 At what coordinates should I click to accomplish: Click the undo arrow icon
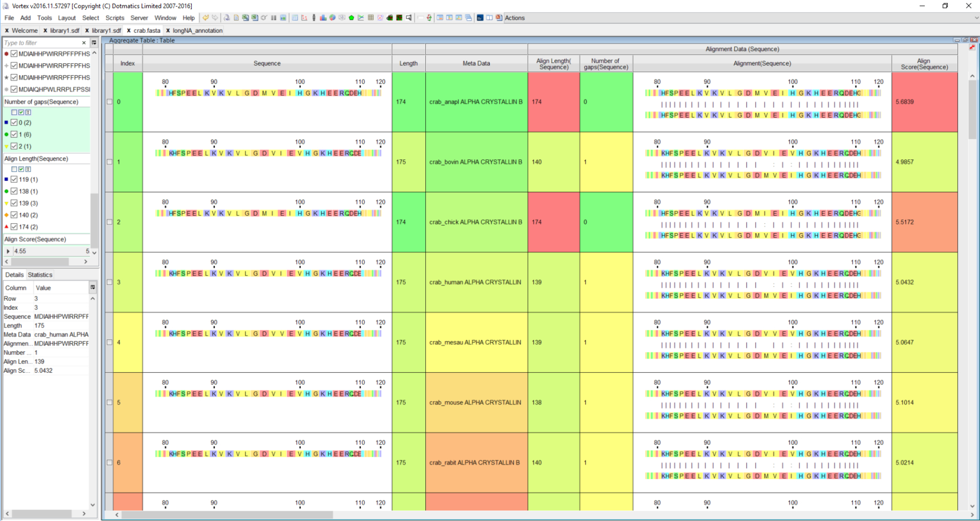coord(206,18)
